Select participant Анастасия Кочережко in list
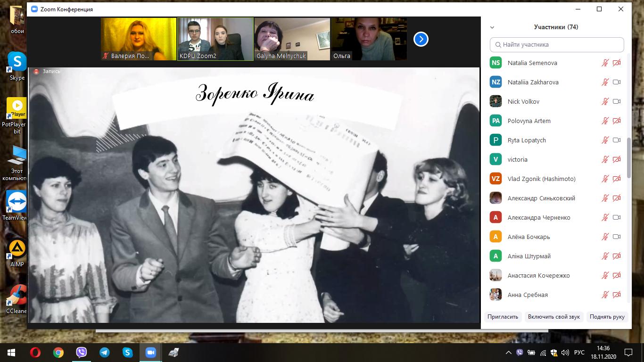Image resolution: width=644 pixels, height=362 pixels. click(x=538, y=275)
